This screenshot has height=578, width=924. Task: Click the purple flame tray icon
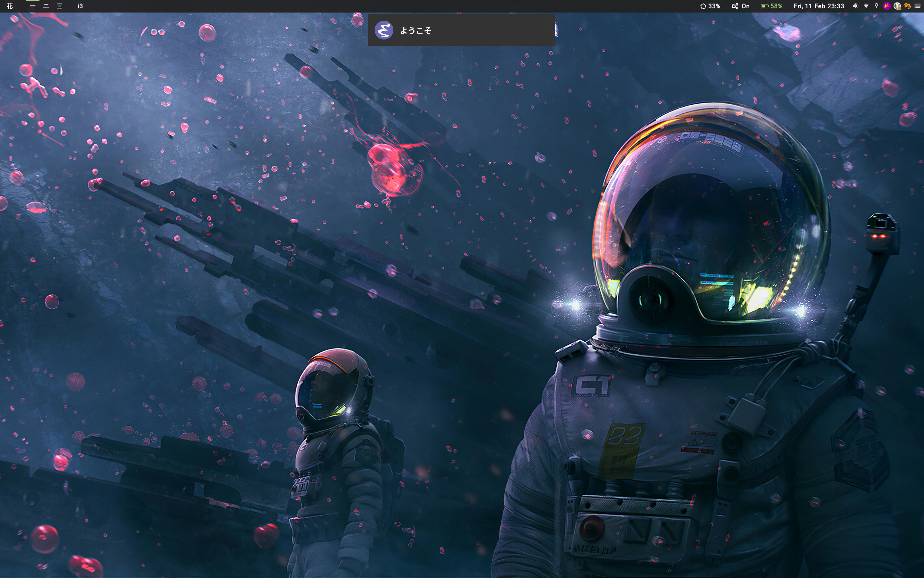point(887,6)
